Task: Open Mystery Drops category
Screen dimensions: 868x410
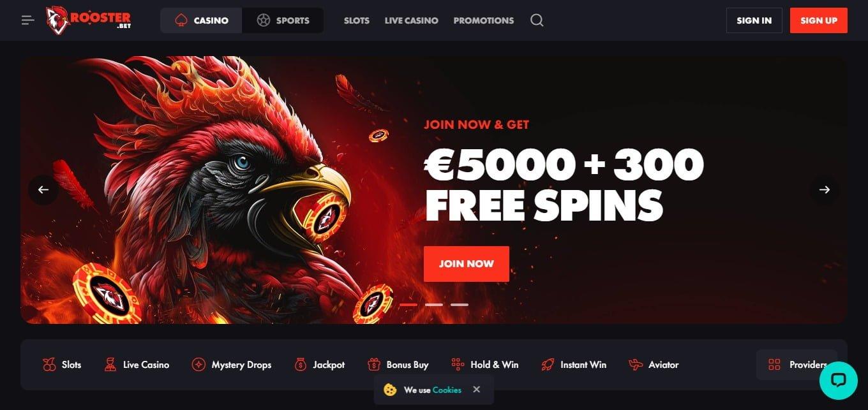Action: (232, 365)
